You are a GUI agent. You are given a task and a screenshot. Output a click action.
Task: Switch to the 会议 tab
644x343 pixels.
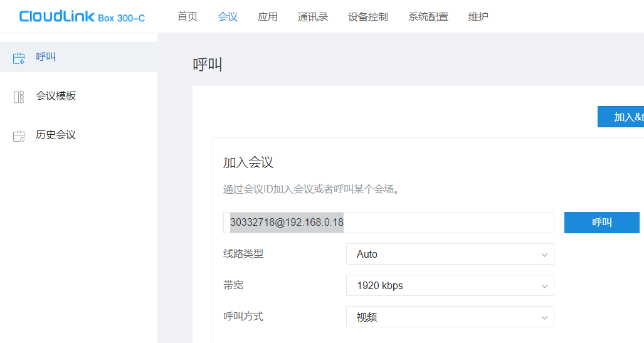228,17
